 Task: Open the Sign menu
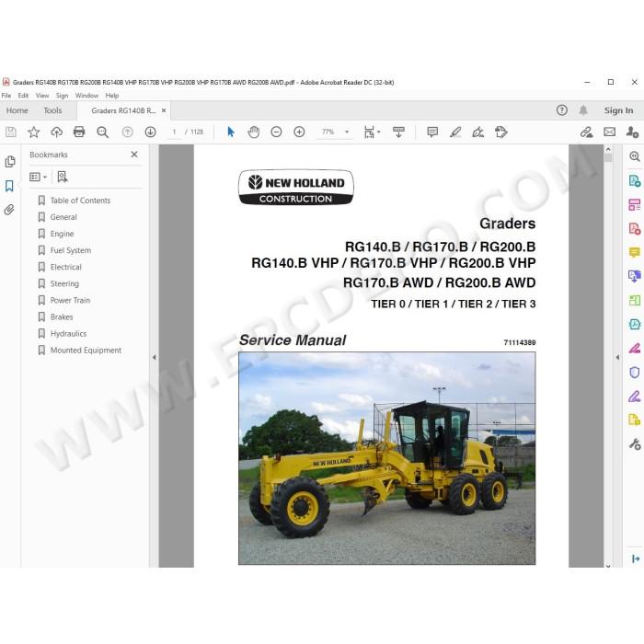coord(62,96)
